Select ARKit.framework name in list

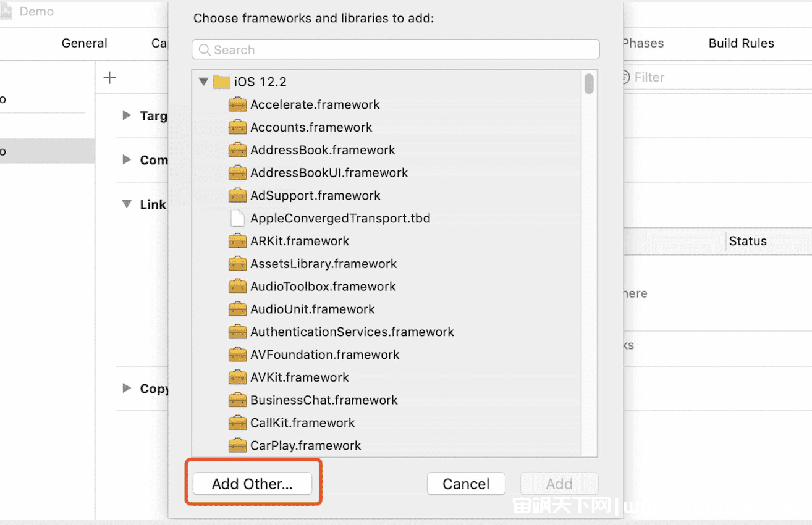click(300, 241)
